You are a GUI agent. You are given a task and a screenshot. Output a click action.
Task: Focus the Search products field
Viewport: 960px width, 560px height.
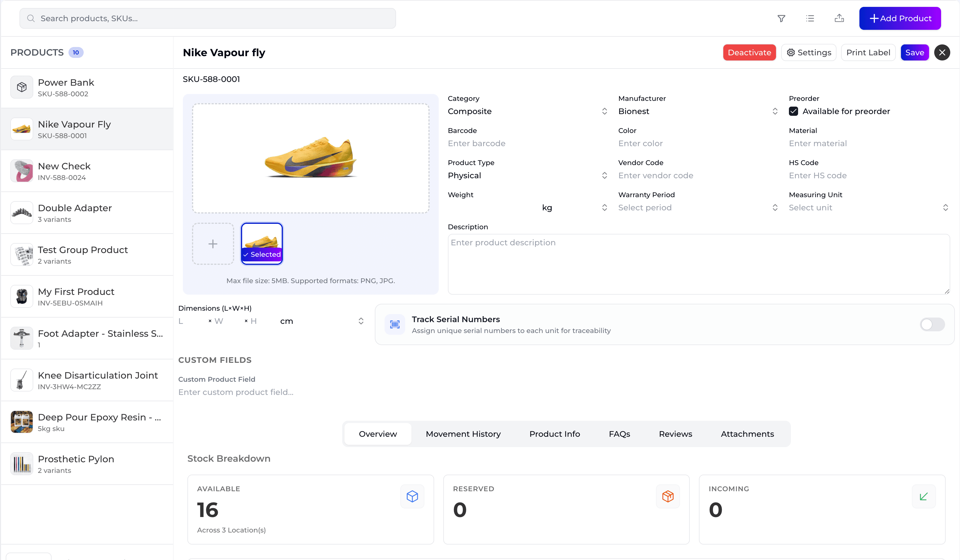(x=208, y=18)
